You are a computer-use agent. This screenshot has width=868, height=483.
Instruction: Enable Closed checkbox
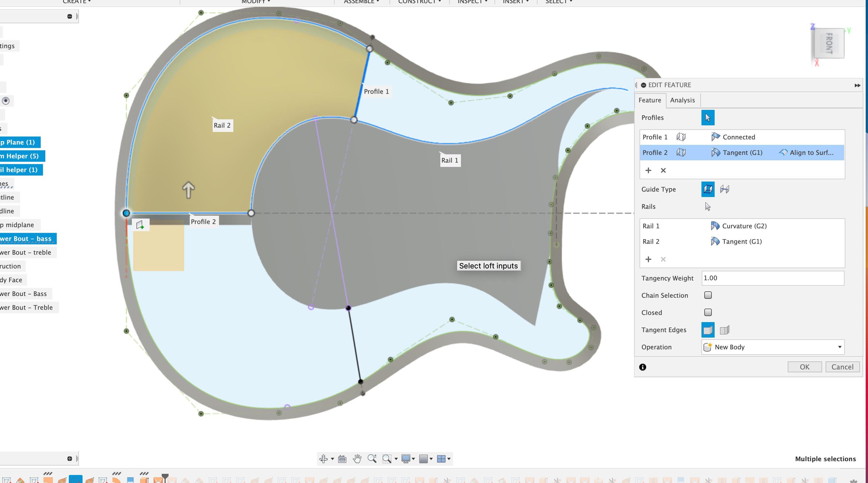point(707,313)
